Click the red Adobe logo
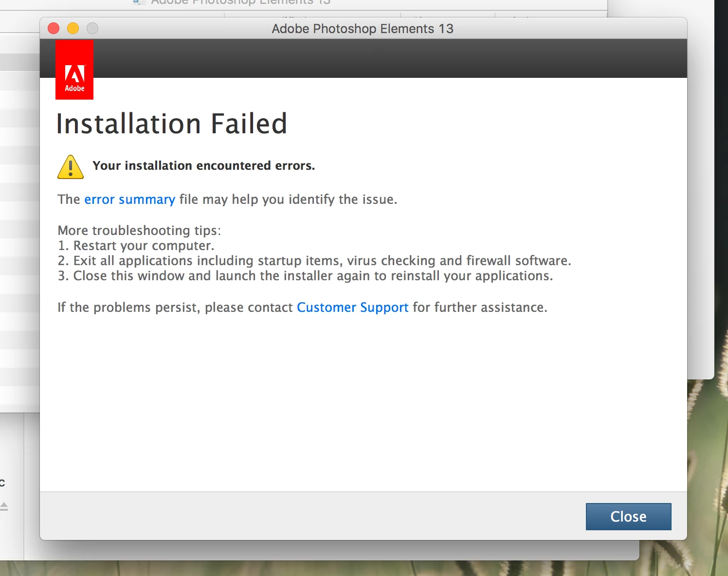 click(74, 70)
